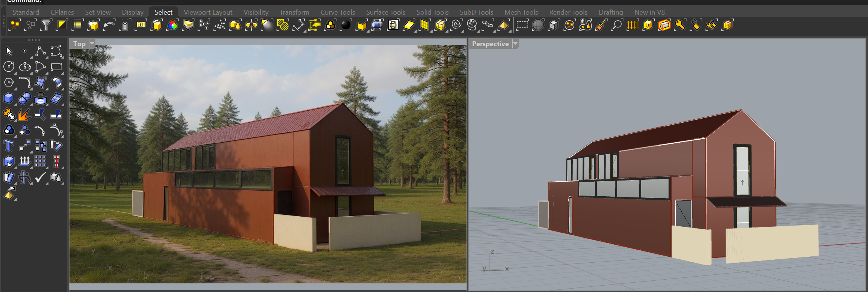Select the Rectangle drawing tool
Image resolution: width=868 pixels, height=292 pixels.
(56, 67)
